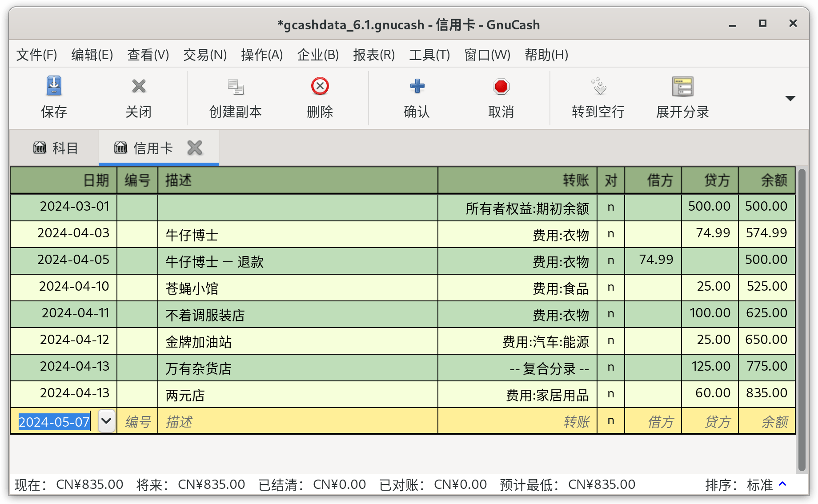Screen dimensions: 818x504
Task: Open the 交易(N) menu
Action: [x=205, y=55]
